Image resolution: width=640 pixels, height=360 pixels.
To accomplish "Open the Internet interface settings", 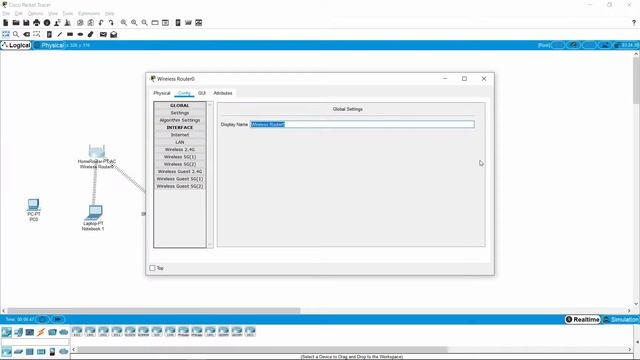I will (x=180, y=135).
